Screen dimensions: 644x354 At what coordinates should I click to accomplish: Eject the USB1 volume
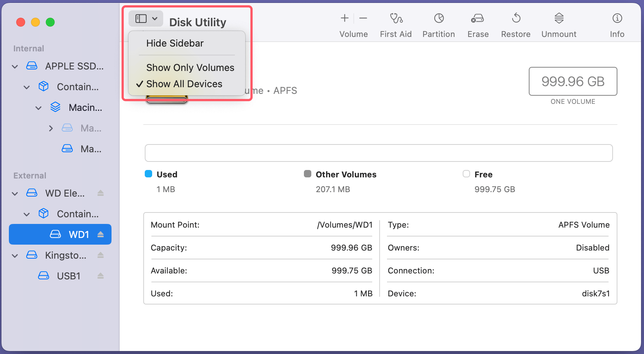click(101, 276)
